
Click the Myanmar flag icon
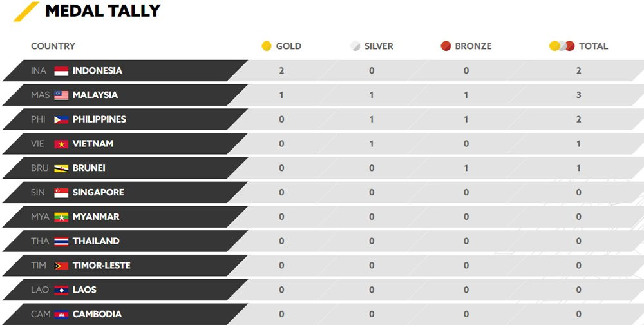point(61,217)
